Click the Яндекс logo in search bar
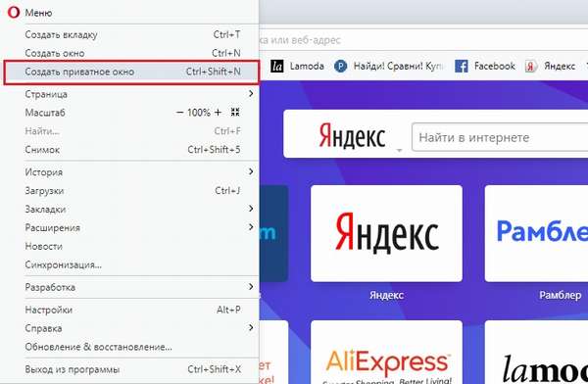This screenshot has height=384, width=588. pyautogui.click(x=352, y=136)
